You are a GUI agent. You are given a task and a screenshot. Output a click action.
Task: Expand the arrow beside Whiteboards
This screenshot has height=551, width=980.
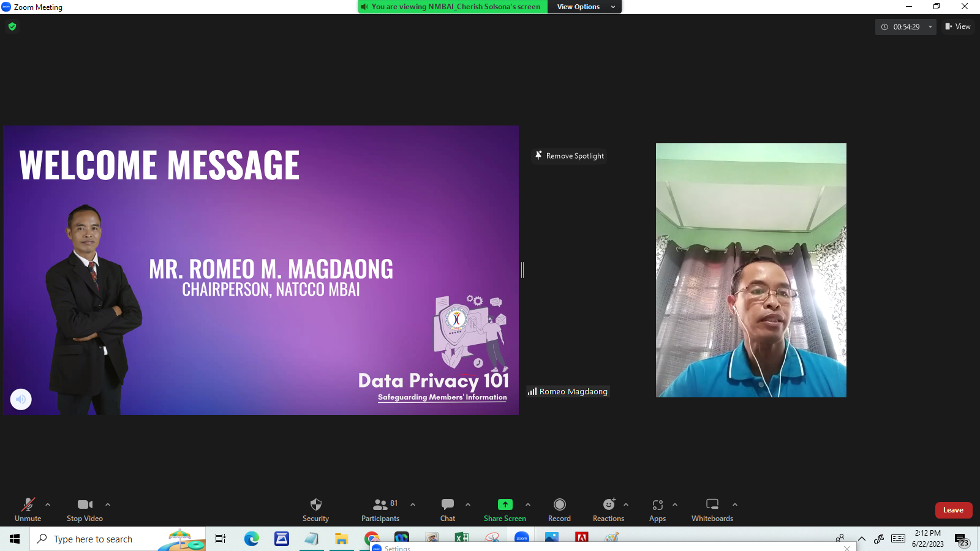point(735,504)
